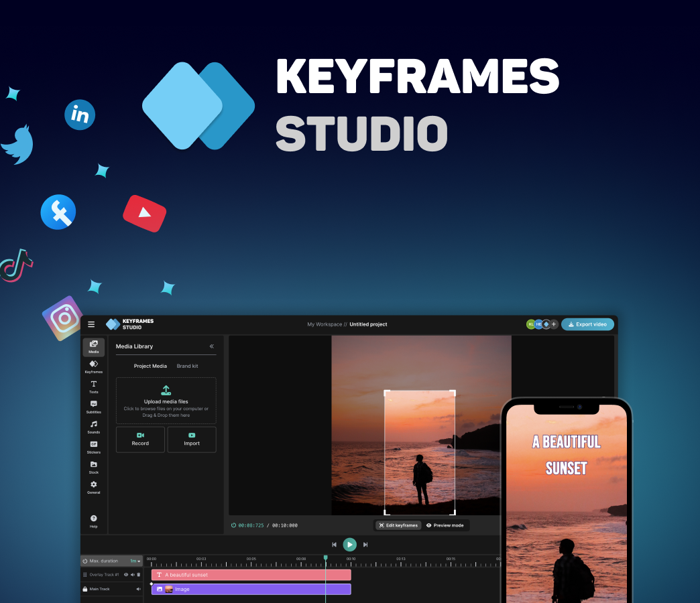Switch to the Brand kit tab
Image resolution: width=700 pixels, height=603 pixels.
(x=188, y=366)
